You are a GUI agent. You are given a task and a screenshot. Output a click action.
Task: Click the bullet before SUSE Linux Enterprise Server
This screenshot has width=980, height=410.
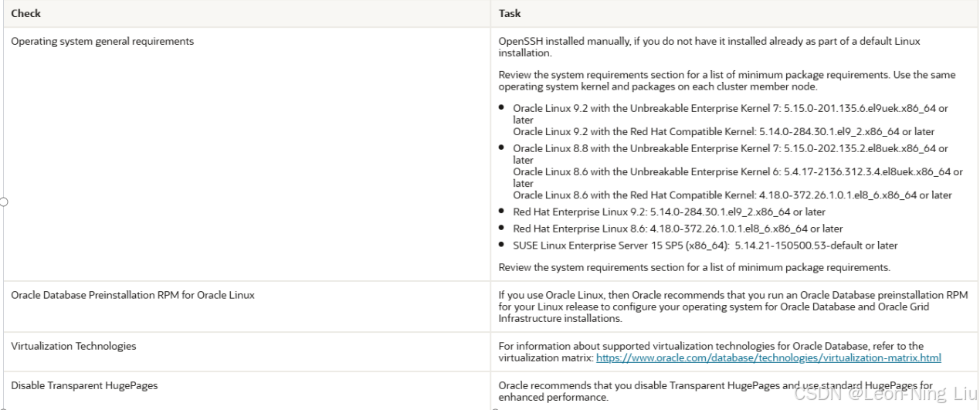point(503,246)
